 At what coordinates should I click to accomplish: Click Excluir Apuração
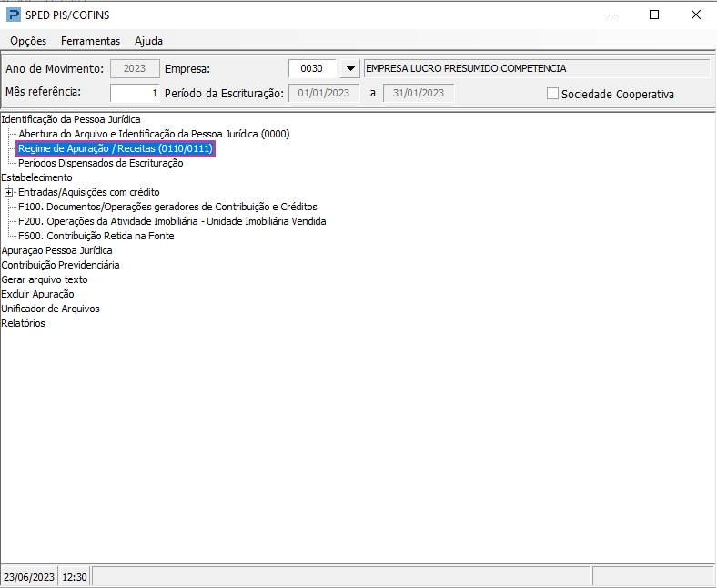coord(37,294)
